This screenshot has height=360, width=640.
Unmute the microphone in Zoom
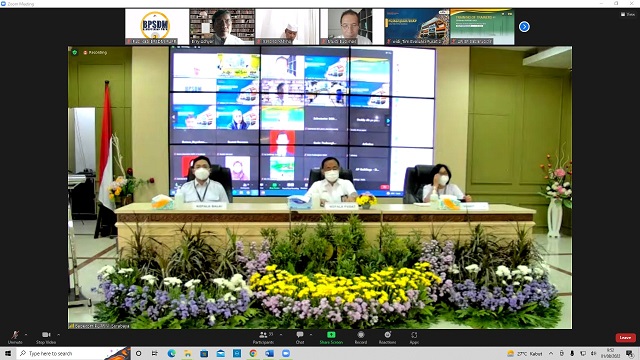(x=15, y=337)
